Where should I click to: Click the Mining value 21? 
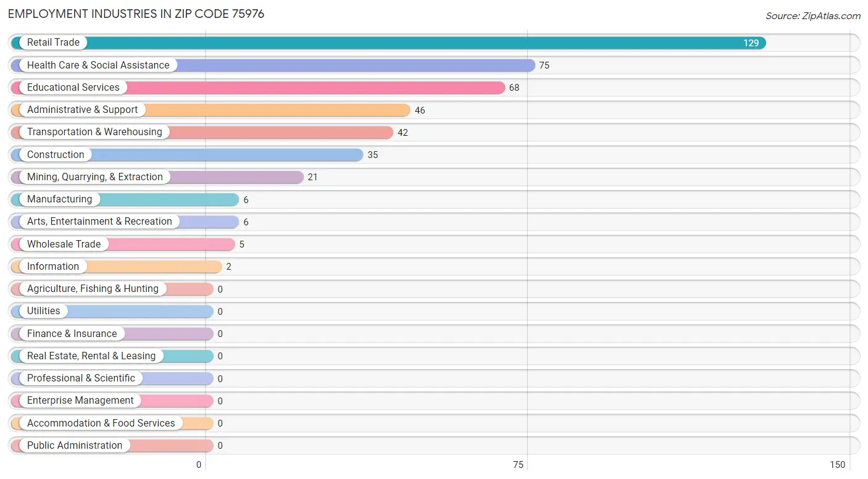coord(312,177)
